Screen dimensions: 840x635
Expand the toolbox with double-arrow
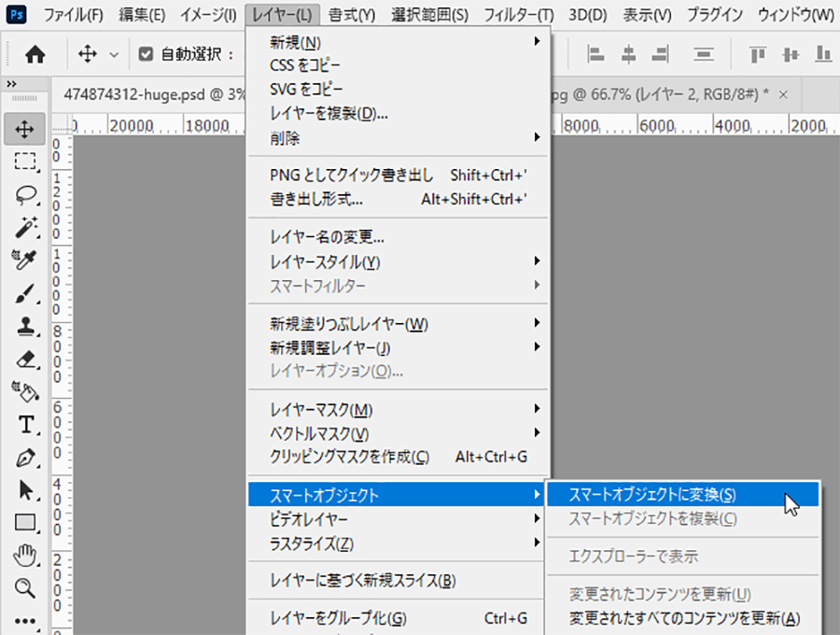[12, 84]
